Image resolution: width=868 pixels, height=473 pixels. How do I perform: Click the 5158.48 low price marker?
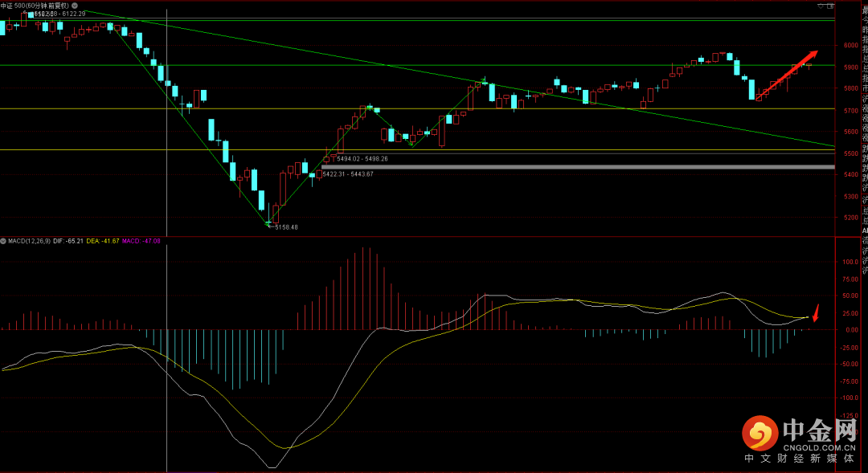click(286, 227)
